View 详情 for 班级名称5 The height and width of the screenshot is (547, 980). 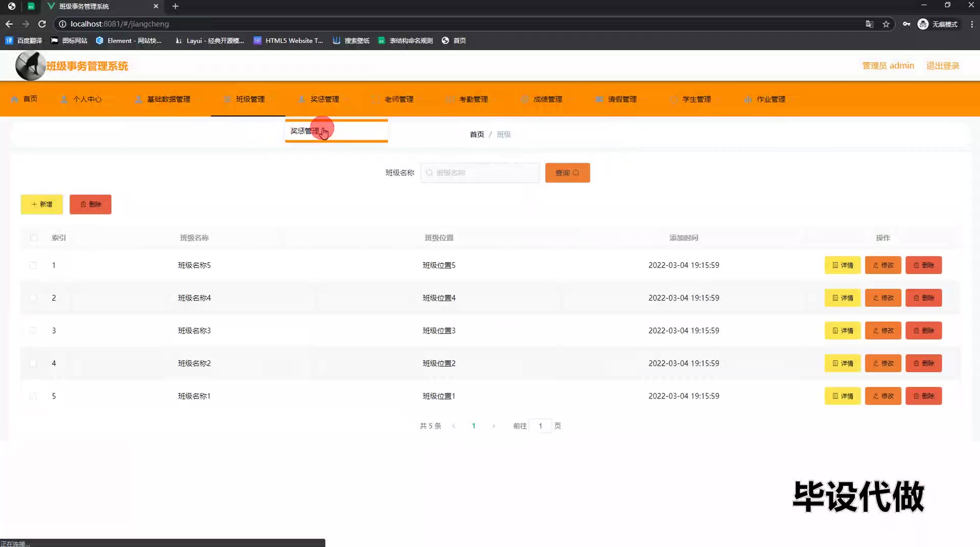click(843, 265)
